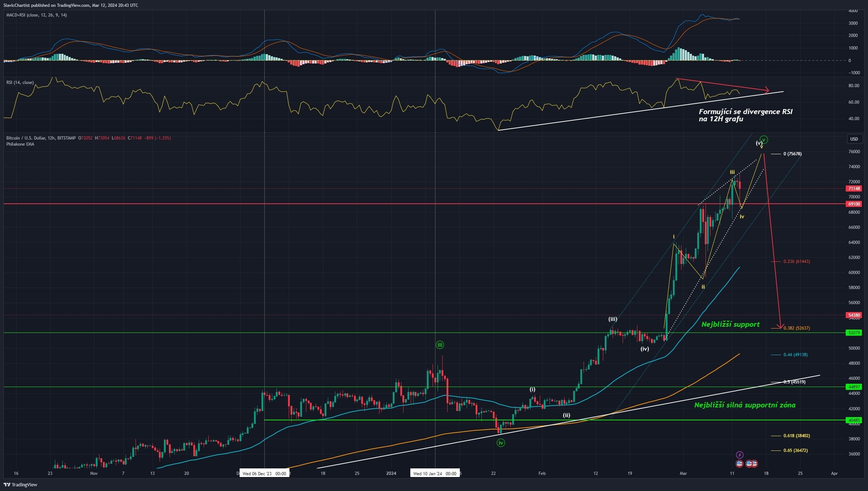Click the green 52079 price level label

[x=854, y=332]
